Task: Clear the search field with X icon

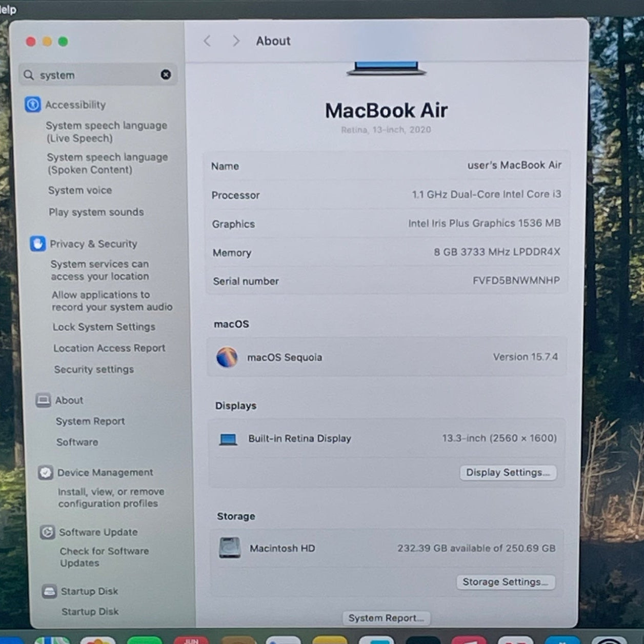Action: [x=166, y=74]
